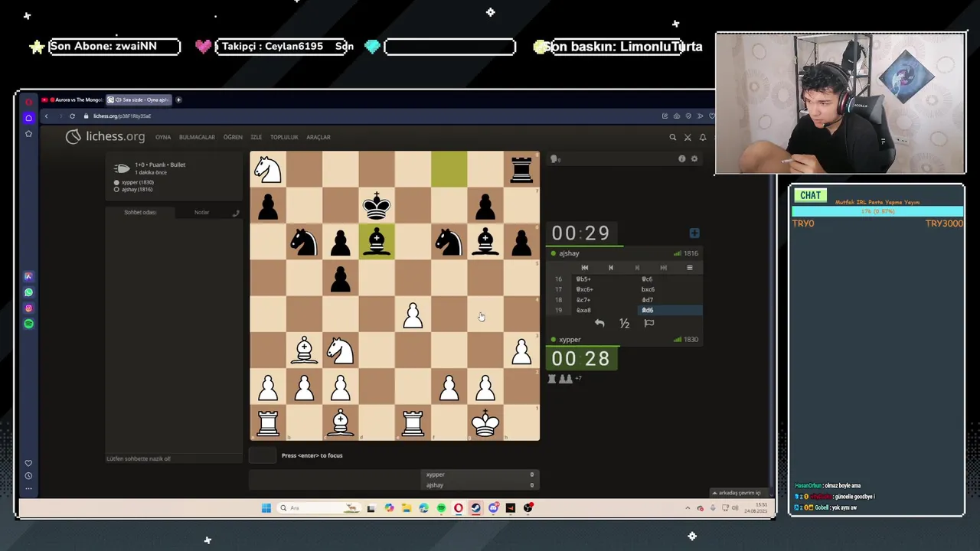Open Spotify from the taskbar
Viewport: 980px width, 551px height.
point(441,508)
